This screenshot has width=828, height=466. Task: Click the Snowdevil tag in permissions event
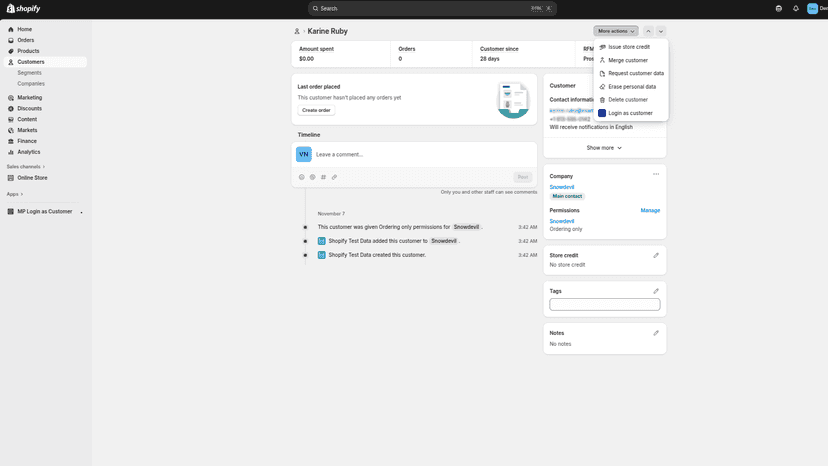(466, 227)
